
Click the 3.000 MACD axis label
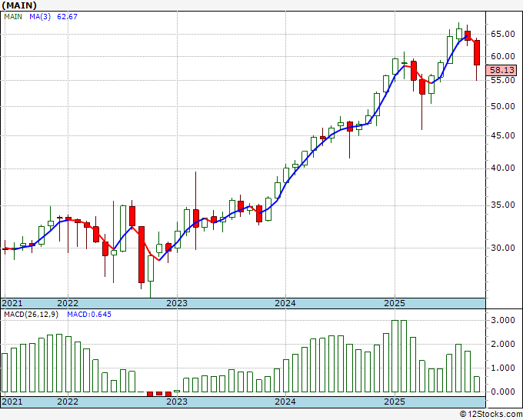503,320
